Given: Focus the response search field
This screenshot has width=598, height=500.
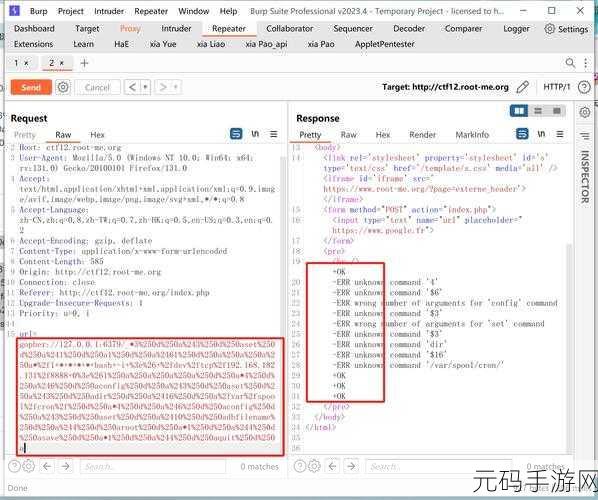Looking at the screenshot, I should tap(438, 466).
